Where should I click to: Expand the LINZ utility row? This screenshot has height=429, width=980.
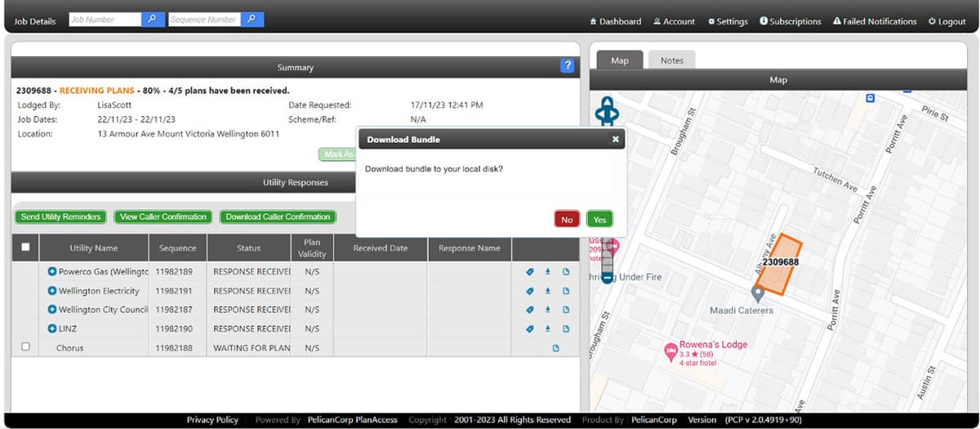(x=52, y=328)
